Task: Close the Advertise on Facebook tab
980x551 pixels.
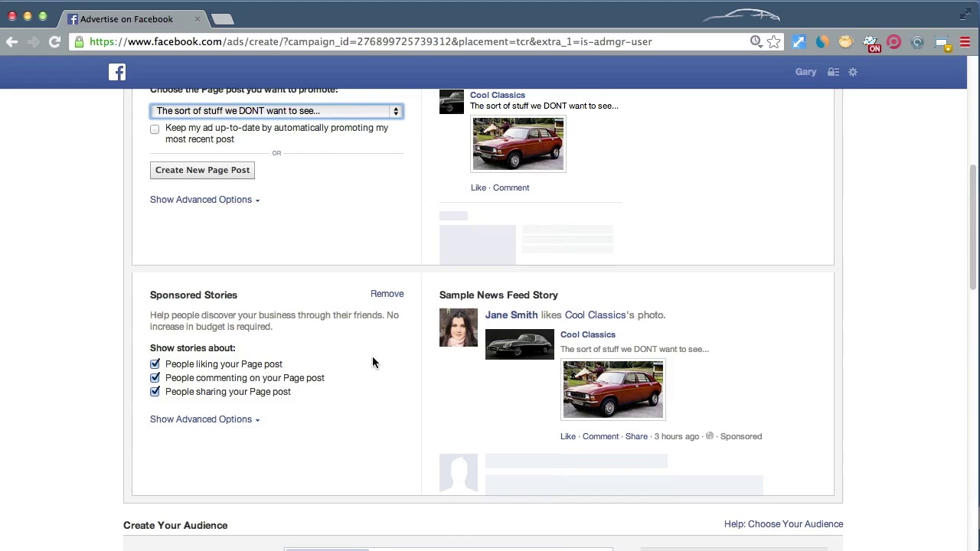Action: [198, 18]
